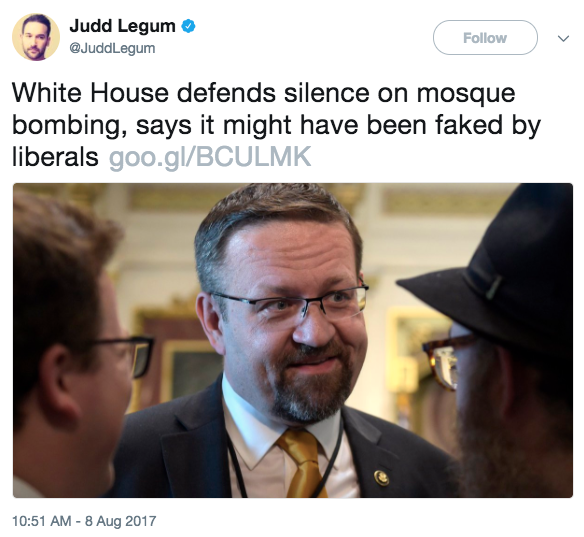Open the attached tweet photo
Image resolution: width=584 pixels, height=537 pixels.
[293, 340]
